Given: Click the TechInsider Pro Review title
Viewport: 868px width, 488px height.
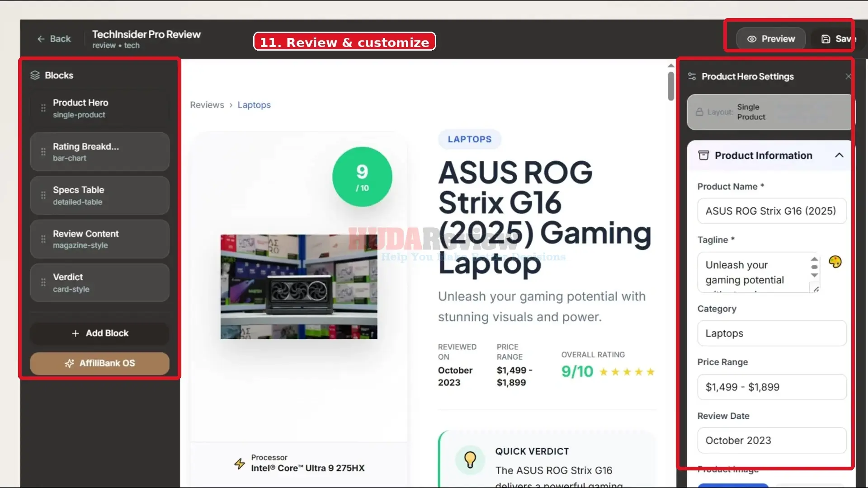Looking at the screenshot, I should click(x=146, y=34).
